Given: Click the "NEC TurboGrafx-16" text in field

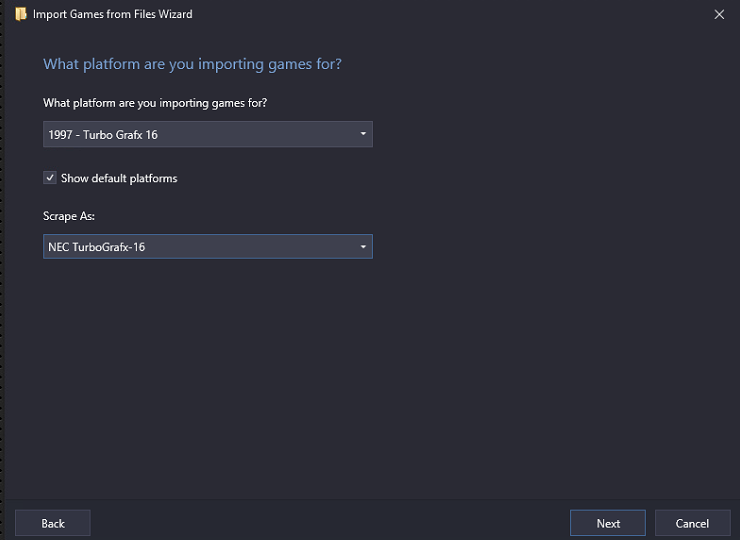Looking at the screenshot, I should (96, 247).
